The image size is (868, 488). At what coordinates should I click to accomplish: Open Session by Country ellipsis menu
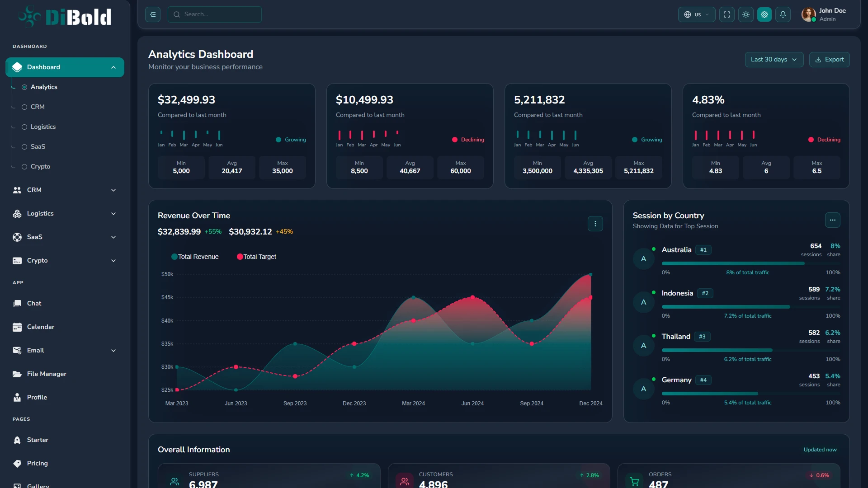[x=832, y=220]
